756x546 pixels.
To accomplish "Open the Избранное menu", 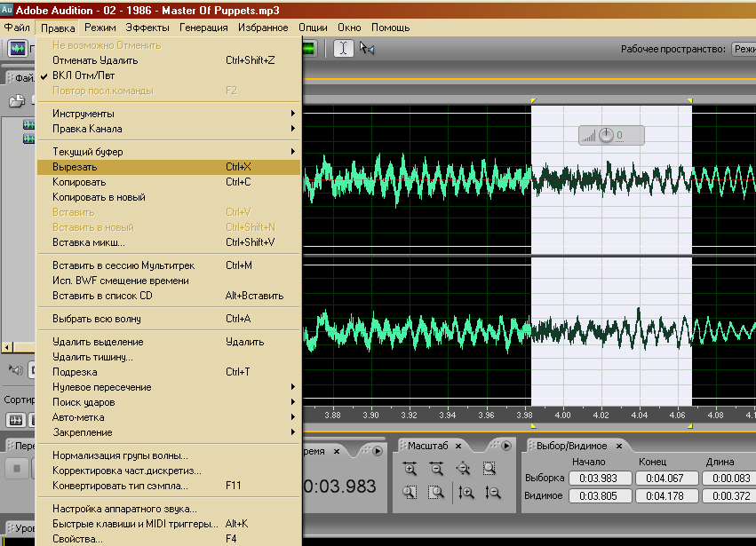I will coord(263,28).
